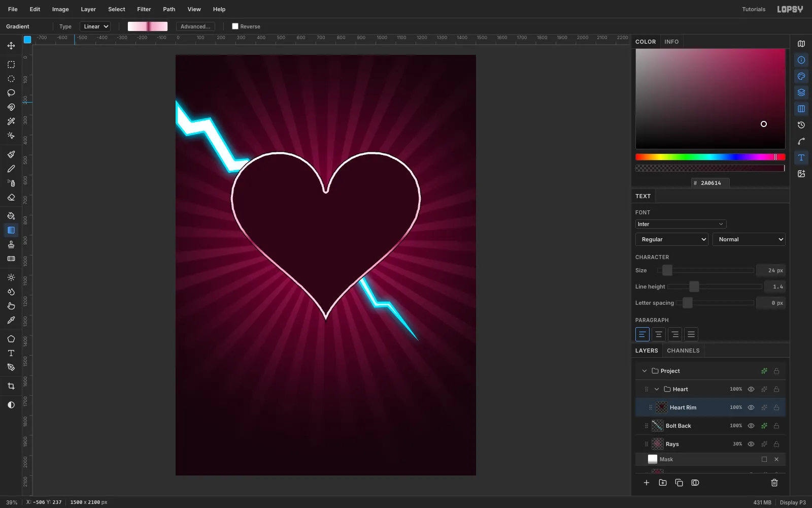This screenshot has height=508, width=812.
Task: Select the Smudge (hand) tool
Action: tap(11, 306)
